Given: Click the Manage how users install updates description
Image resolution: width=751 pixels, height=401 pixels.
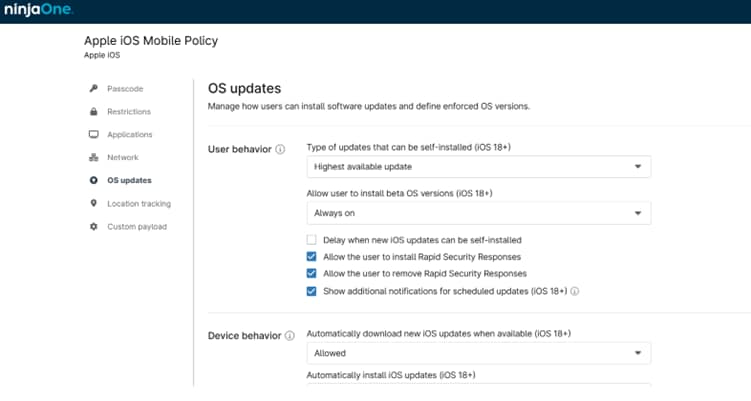Looking at the screenshot, I should coord(369,106).
